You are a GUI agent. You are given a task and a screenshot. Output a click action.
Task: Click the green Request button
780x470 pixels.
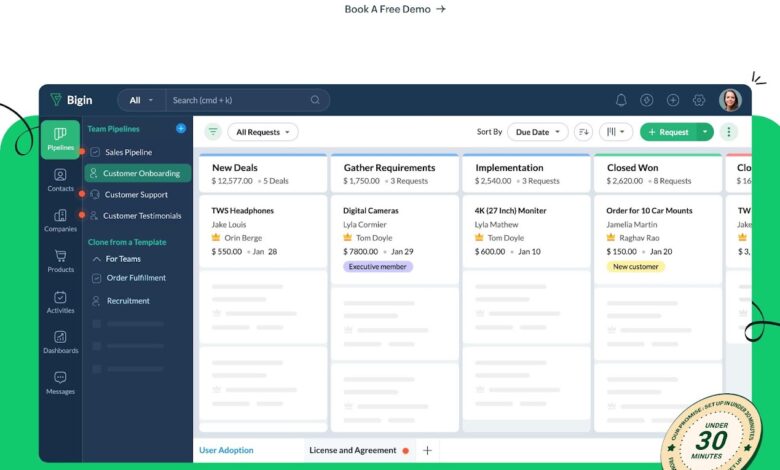coord(669,132)
